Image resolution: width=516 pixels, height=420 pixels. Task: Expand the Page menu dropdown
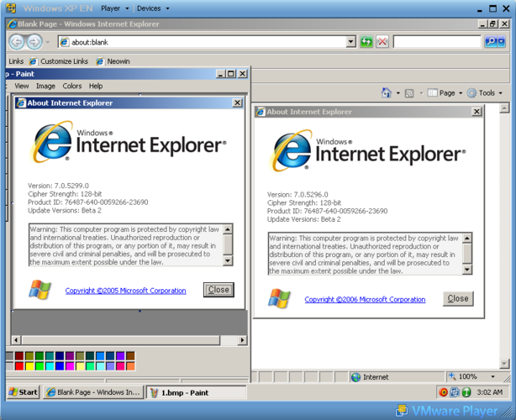point(446,93)
